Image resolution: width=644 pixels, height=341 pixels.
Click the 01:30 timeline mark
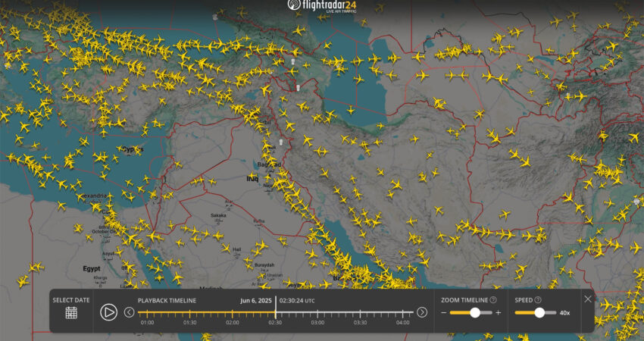tap(189, 322)
